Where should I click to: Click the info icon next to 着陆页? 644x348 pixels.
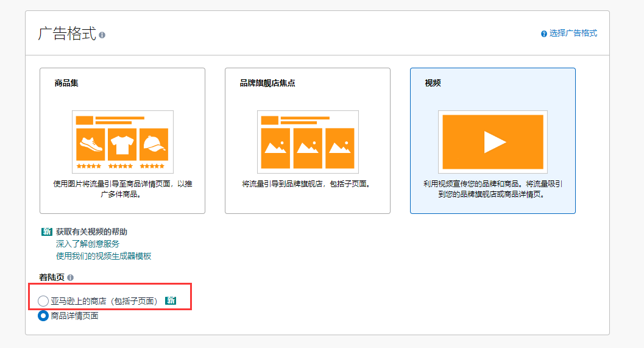pyautogui.click(x=70, y=278)
